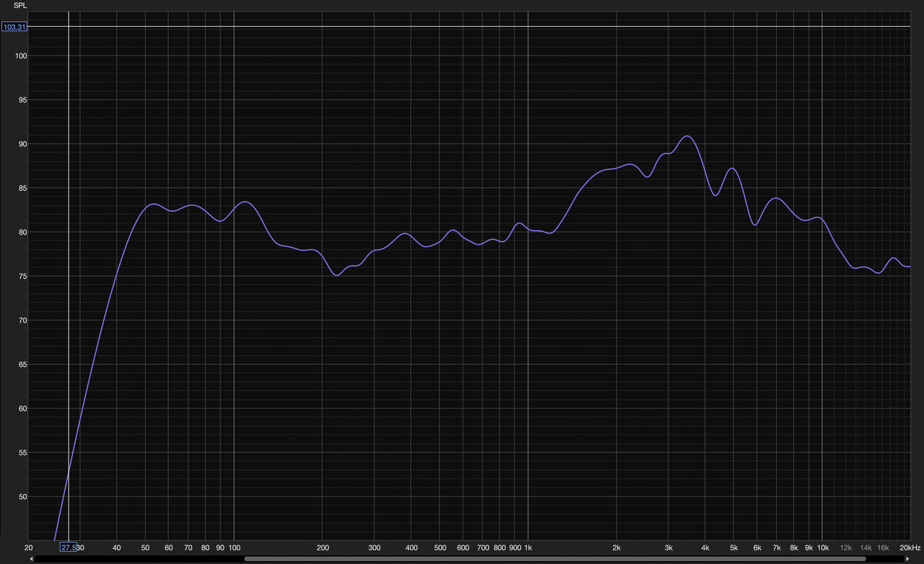Viewport: 924px width, 564px height.
Task: Click the 90 dB label on SPL axis
Action: [x=22, y=144]
